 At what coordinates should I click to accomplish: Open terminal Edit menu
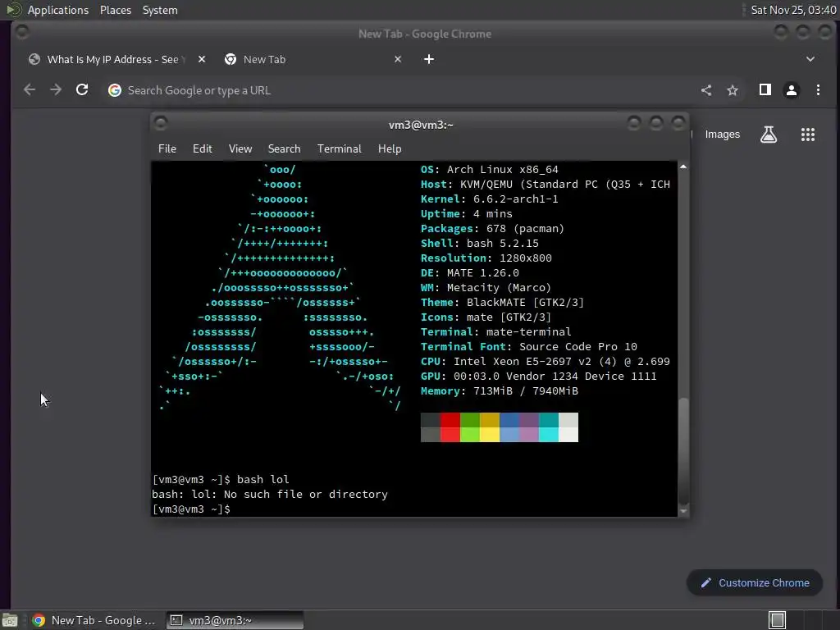203,149
